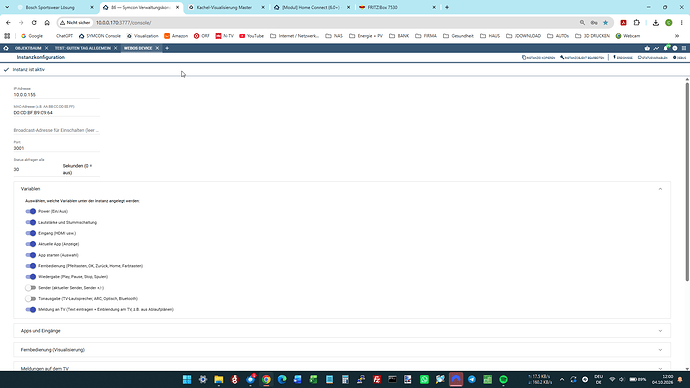
Task: Enable the Tonausgabe variable switch
Action: pyautogui.click(x=30, y=299)
